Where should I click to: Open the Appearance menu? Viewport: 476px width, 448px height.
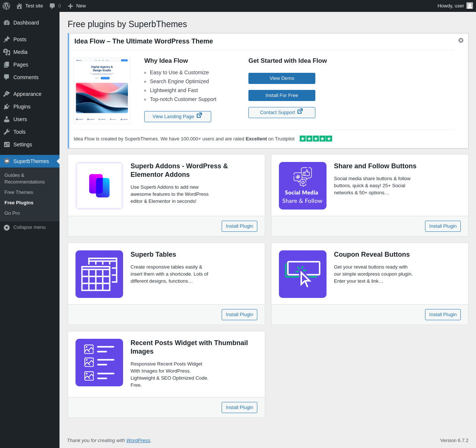30,94
